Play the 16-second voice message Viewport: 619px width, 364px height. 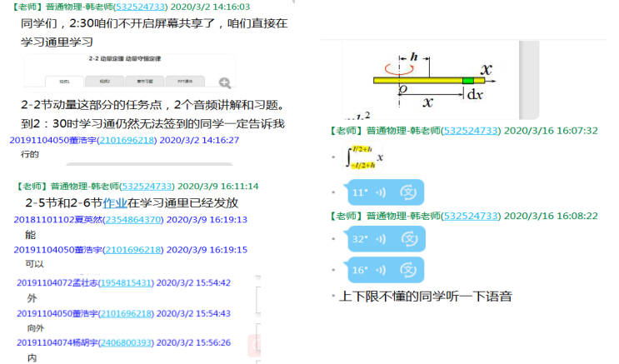click(371, 270)
